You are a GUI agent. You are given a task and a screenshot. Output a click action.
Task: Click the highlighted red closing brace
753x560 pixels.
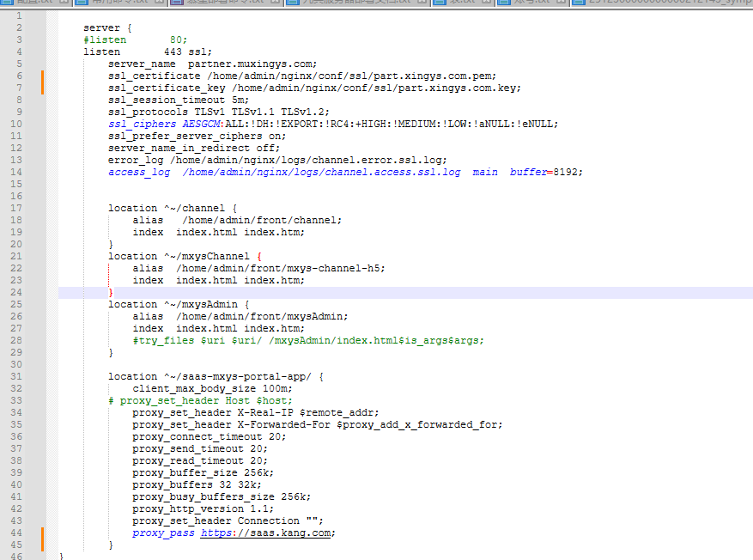click(111, 293)
